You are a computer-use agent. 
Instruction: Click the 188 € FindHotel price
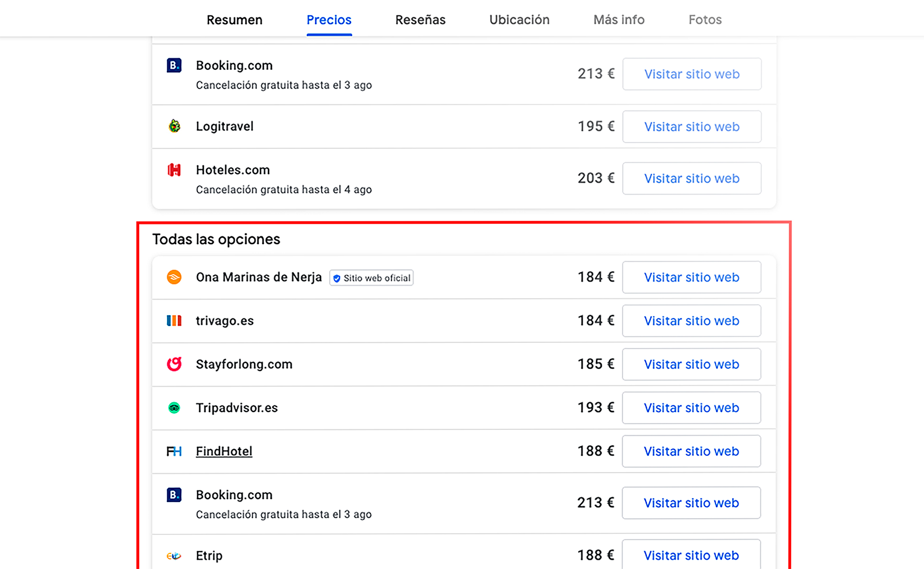(x=596, y=451)
